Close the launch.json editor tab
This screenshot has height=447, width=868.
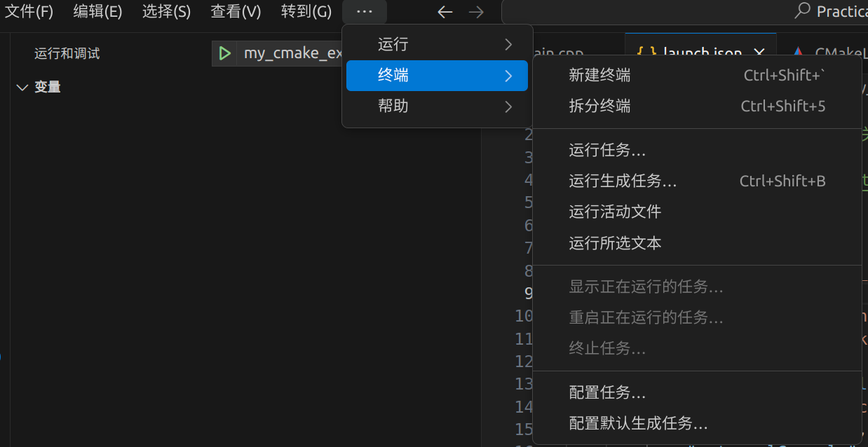(759, 53)
